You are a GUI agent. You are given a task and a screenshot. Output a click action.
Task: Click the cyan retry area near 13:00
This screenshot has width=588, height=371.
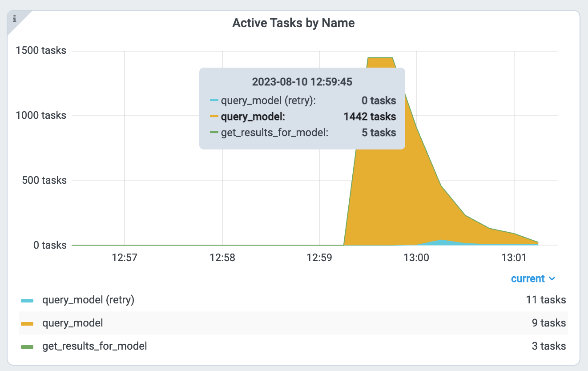click(441, 242)
